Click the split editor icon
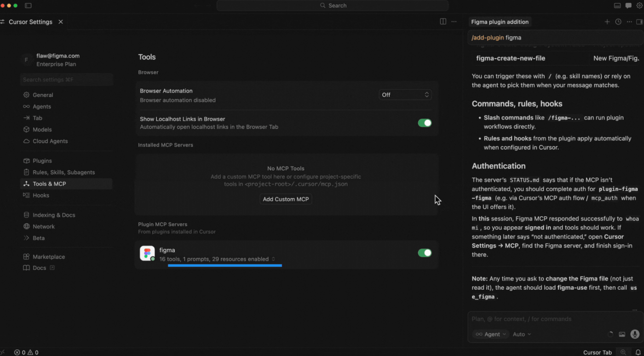 (x=443, y=22)
